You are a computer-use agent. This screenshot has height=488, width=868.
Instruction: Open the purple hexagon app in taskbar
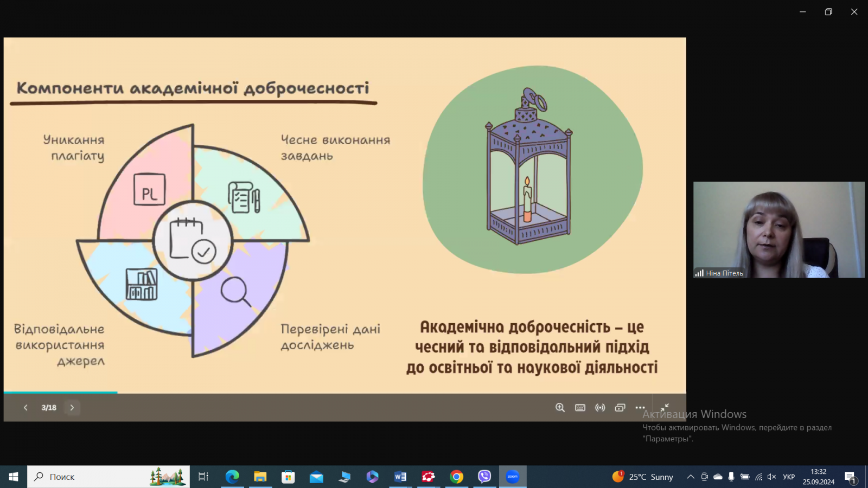tap(372, 477)
